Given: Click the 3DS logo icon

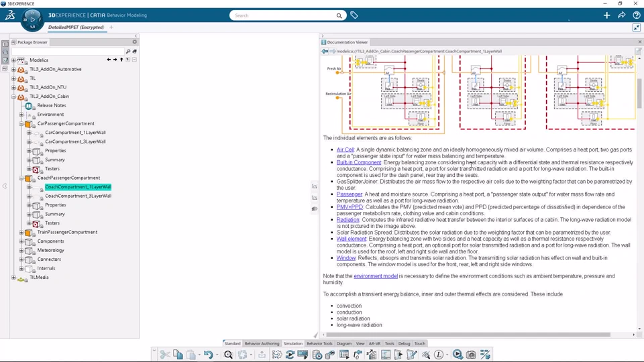Looking at the screenshot, I should (x=10, y=15).
